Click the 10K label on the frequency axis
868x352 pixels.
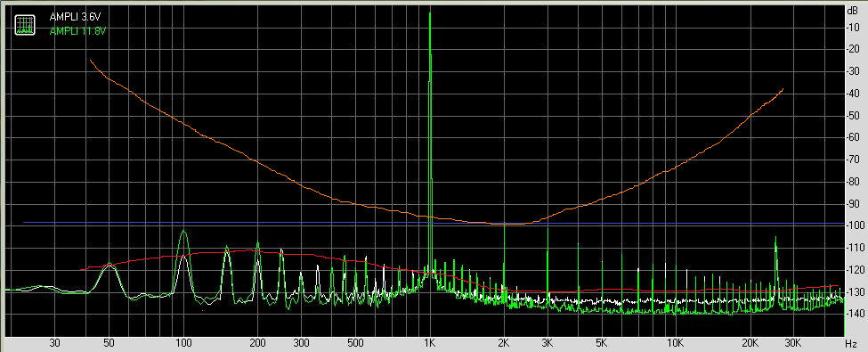[x=676, y=342]
